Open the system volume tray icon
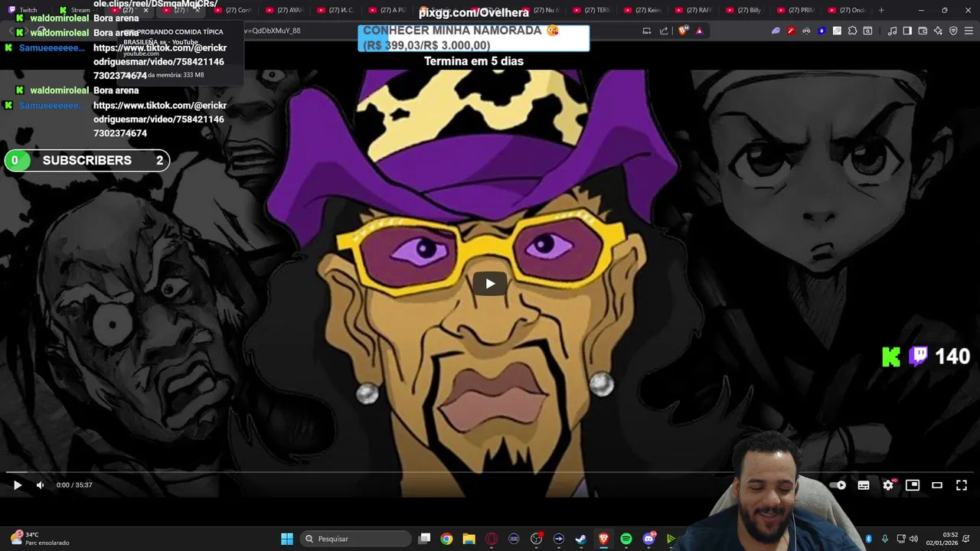Viewport: 980px width, 551px height. point(913,539)
